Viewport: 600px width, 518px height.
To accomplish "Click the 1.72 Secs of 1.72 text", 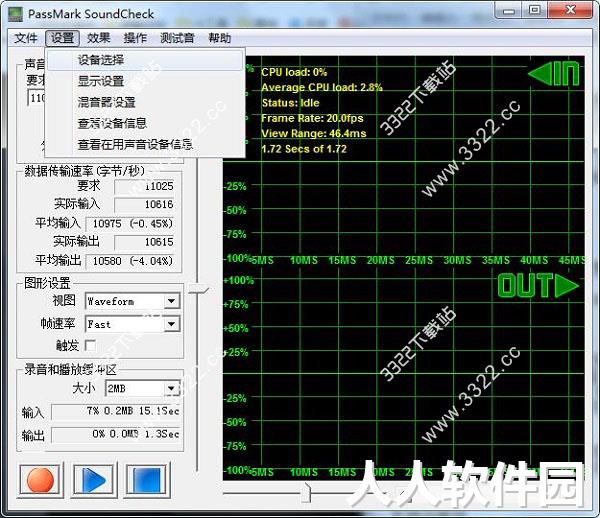I will (304, 149).
